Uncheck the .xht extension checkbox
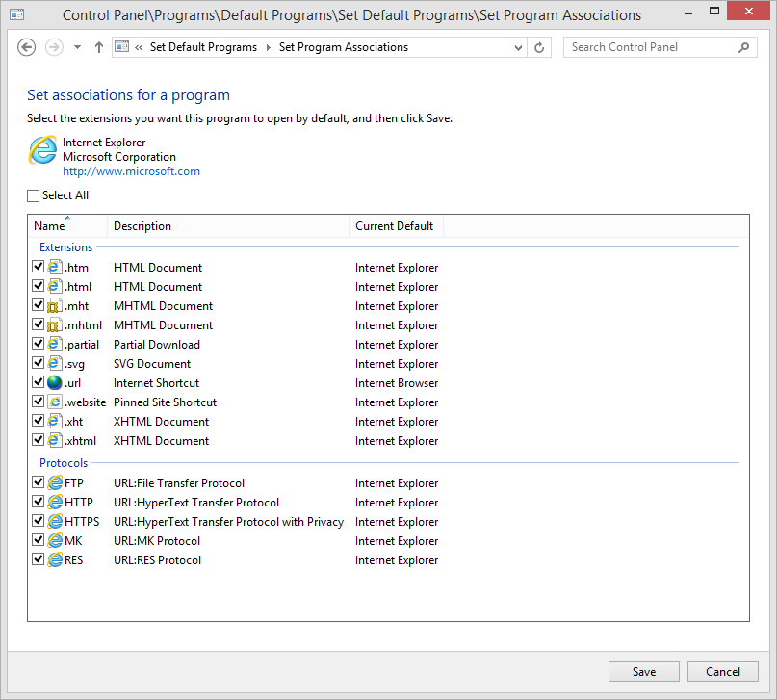 coord(39,420)
